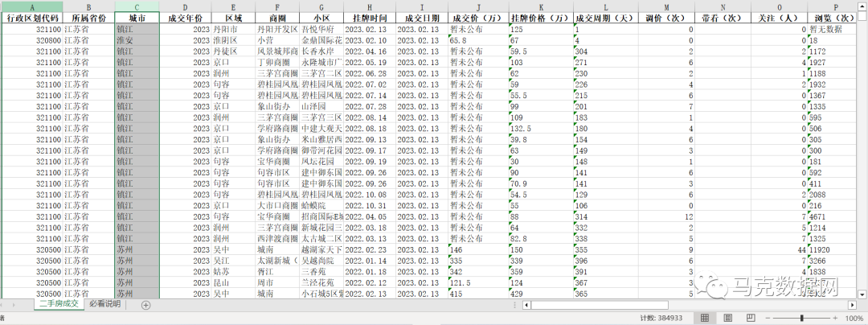
Task: Click the 商圈 header cell
Action: pos(276,18)
